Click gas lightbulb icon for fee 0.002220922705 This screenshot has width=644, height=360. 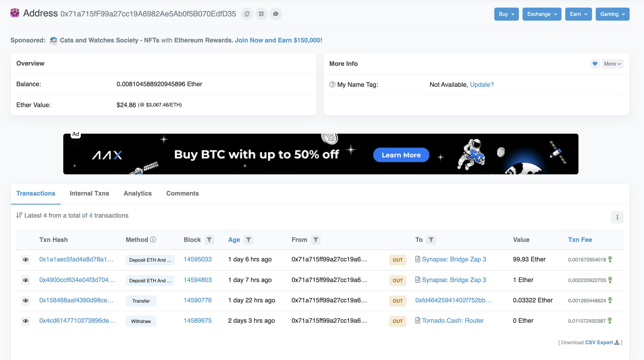click(x=610, y=280)
